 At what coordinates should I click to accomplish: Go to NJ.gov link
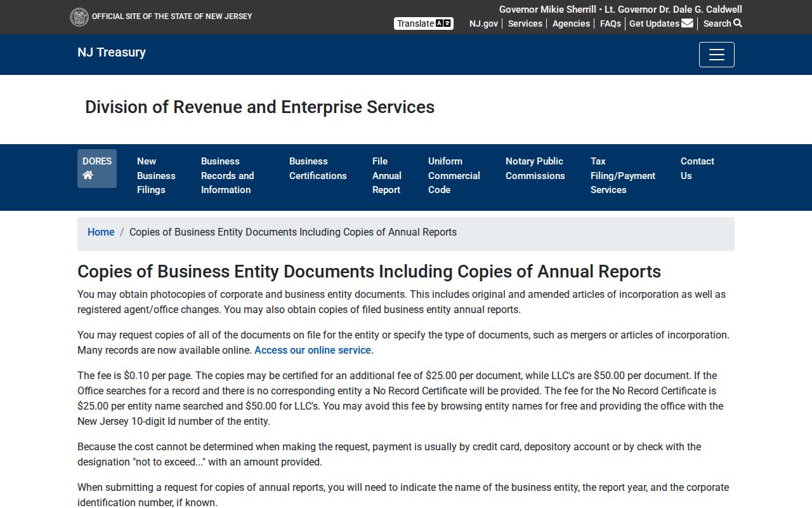(x=483, y=23)
